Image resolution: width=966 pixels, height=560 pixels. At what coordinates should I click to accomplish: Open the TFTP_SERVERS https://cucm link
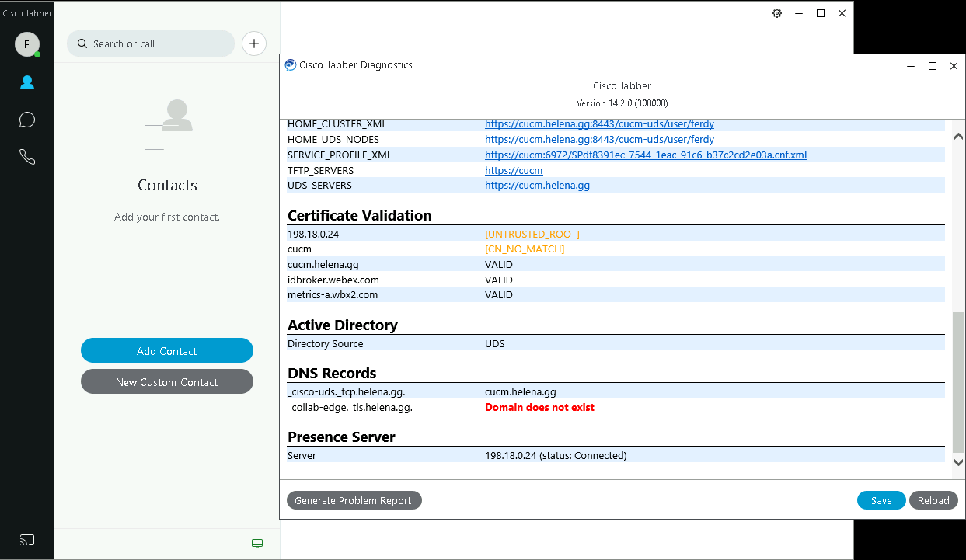click(x=514, y=171)
